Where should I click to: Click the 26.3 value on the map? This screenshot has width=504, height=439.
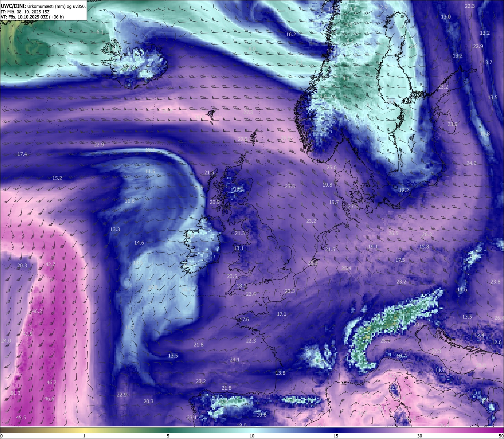click(x=427, y=234)
